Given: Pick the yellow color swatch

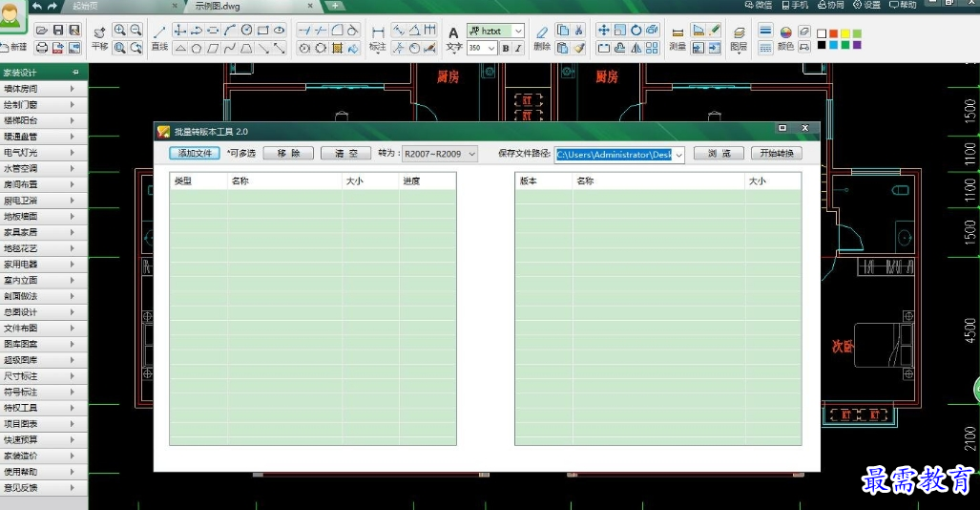Looking at the screenshot, I should (845, 33).
